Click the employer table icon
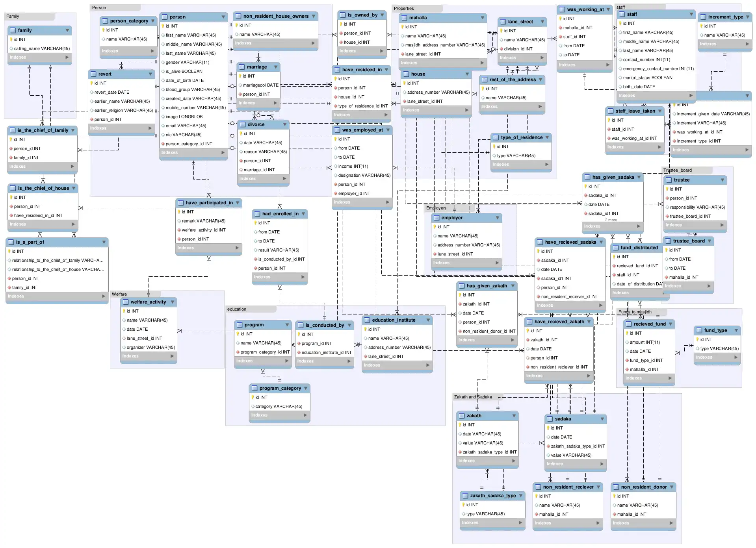Image resolution: width=756 pixels, height=548 pixels. 437,218
